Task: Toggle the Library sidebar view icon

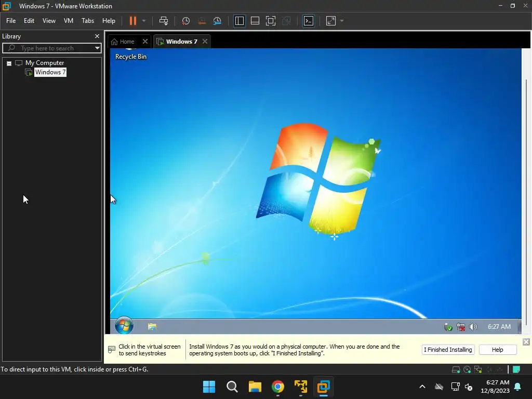Action: click(x=240, y=21)
